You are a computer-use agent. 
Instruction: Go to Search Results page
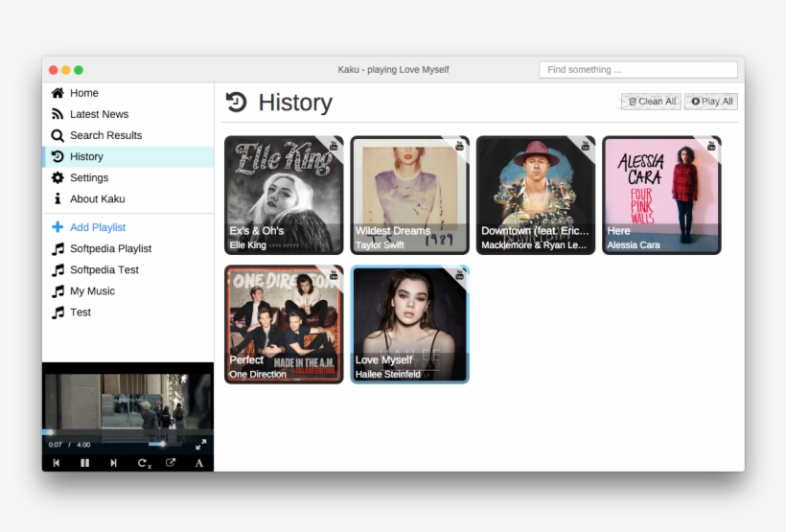(x=127, y=135)
